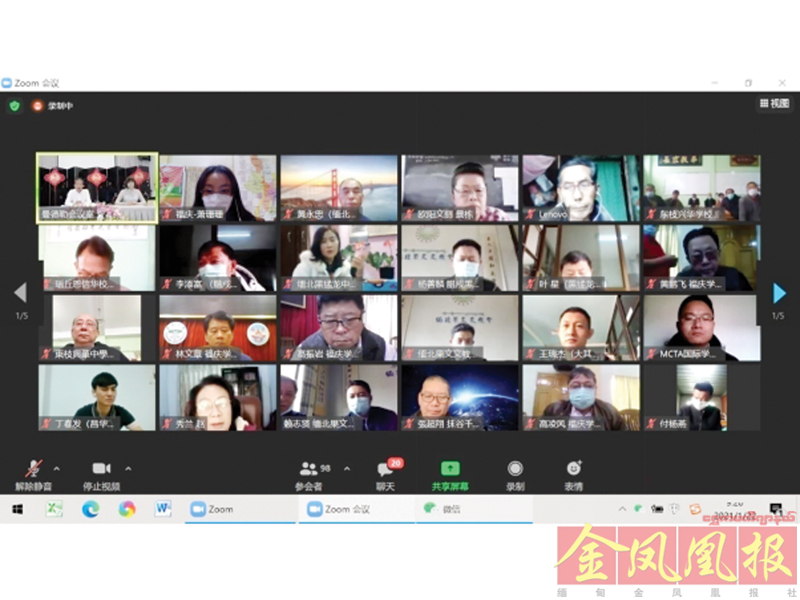This screenshot has width=800, height=600.
Task: Click the green share screen button
Action: click(450, 471)
